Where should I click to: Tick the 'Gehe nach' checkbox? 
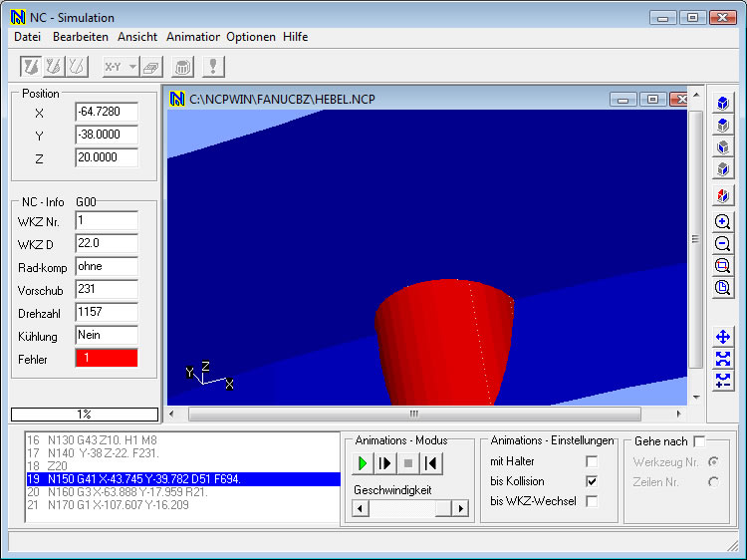[x=699, y=441]
